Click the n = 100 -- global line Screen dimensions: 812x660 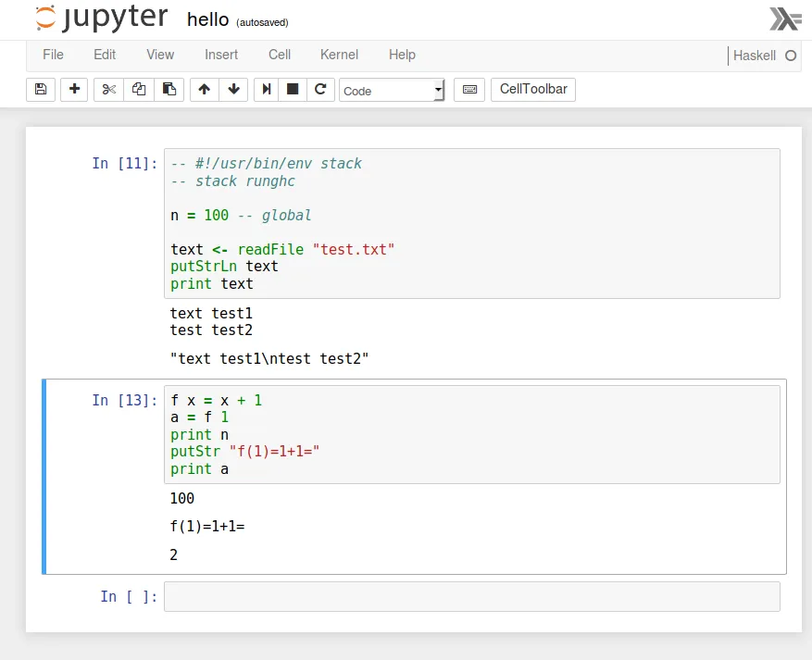(241, 216)
